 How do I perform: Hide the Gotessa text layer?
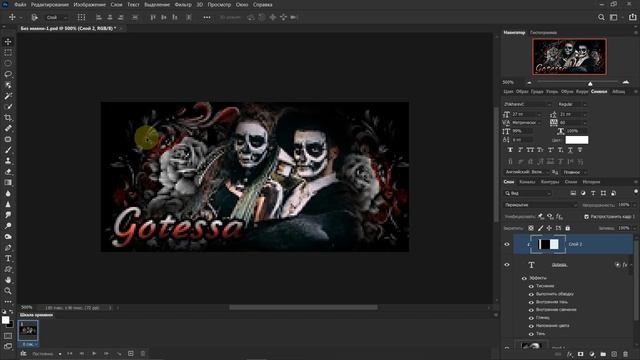point(507,264)
